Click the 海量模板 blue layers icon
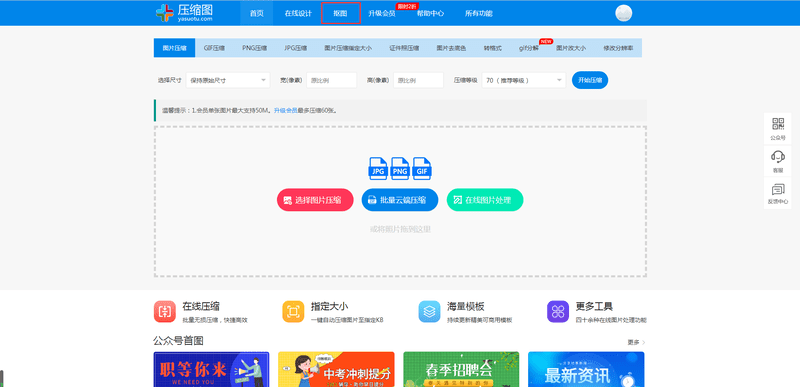The height and width of the screenshot is (387, 800). pos(430,312)
